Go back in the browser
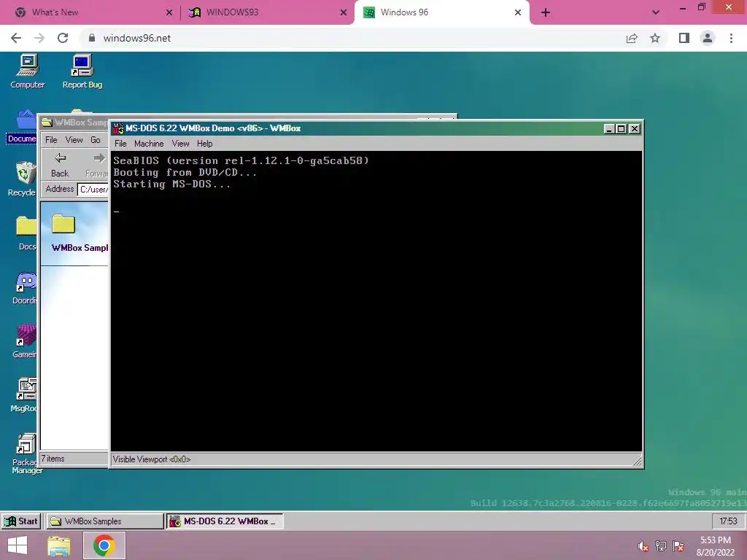The image size is (747, 560). pyautogui.click(x=16, y=38)
